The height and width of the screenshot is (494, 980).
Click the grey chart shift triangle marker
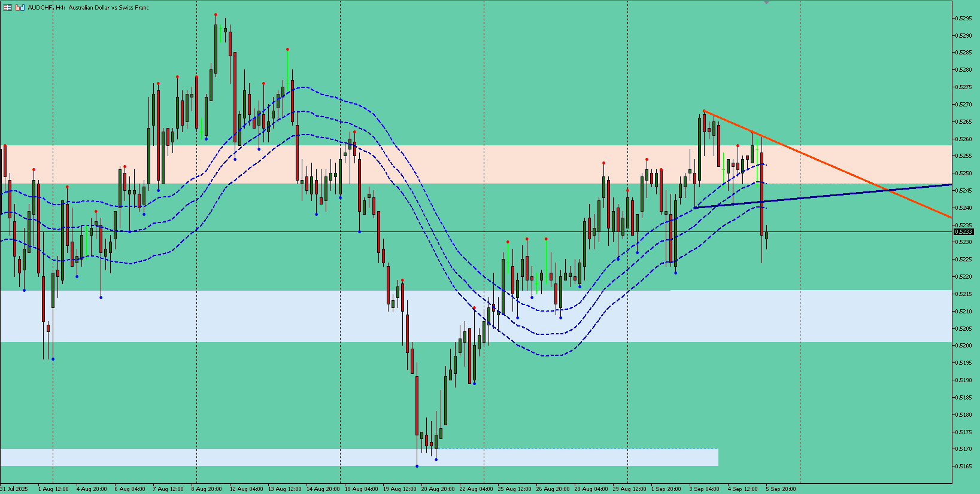(766, 3)
